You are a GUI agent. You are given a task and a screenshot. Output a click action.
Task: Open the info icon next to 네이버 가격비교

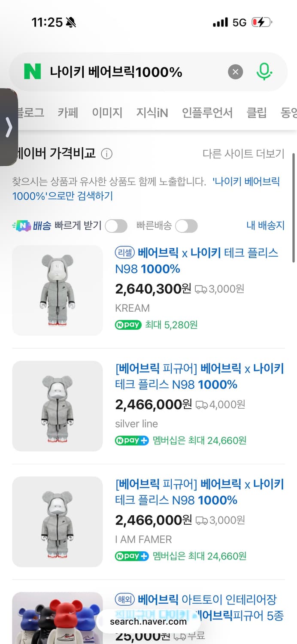coord(106,154)
